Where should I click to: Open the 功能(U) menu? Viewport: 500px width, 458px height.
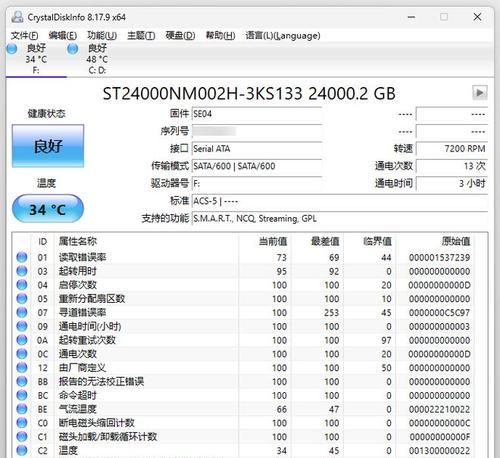[x=102, y=35]
